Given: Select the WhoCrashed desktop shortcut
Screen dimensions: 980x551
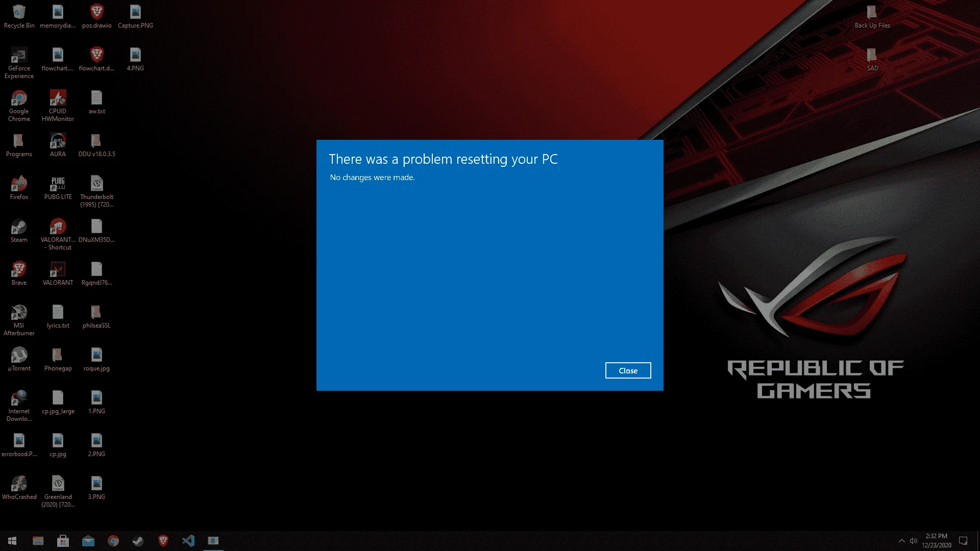Looking at the screenshot, I should pos(19,488).
